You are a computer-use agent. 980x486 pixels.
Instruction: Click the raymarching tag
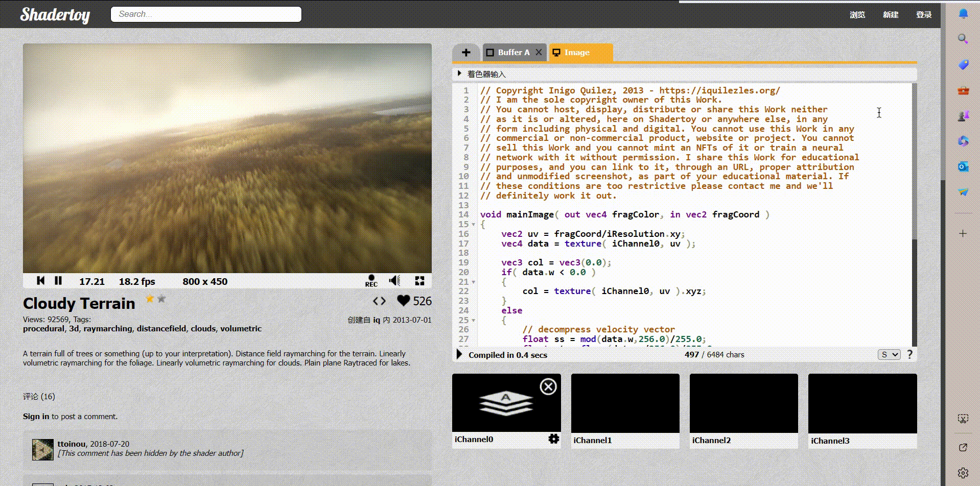point(107,329)
